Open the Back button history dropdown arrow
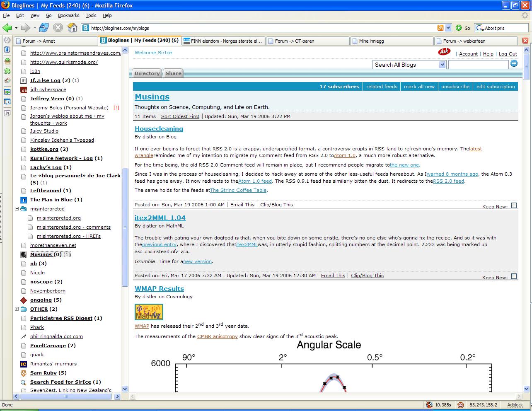Screen dimensions: 532x411 click(16, 28)
